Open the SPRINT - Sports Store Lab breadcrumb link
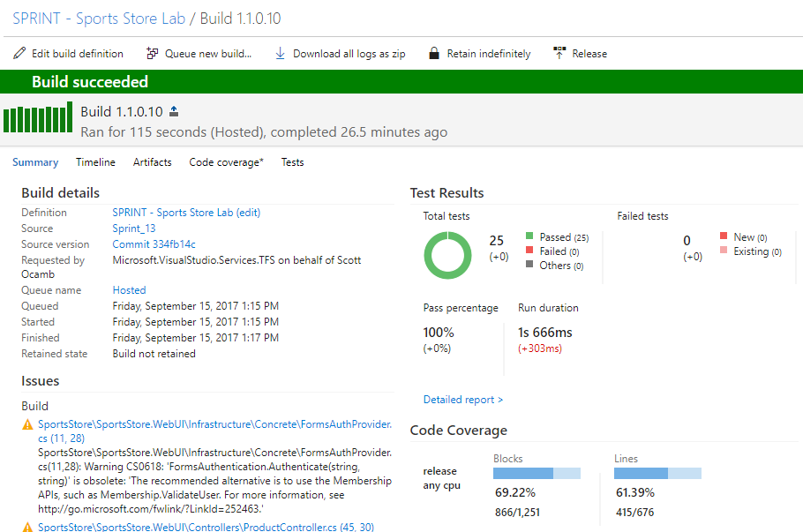This screenshot has height=532, width=803. tap(99, 19)
